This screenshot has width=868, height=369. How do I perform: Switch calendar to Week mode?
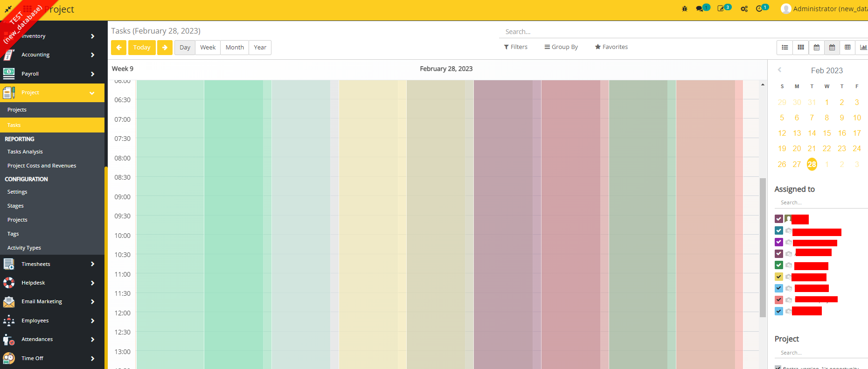208,48
